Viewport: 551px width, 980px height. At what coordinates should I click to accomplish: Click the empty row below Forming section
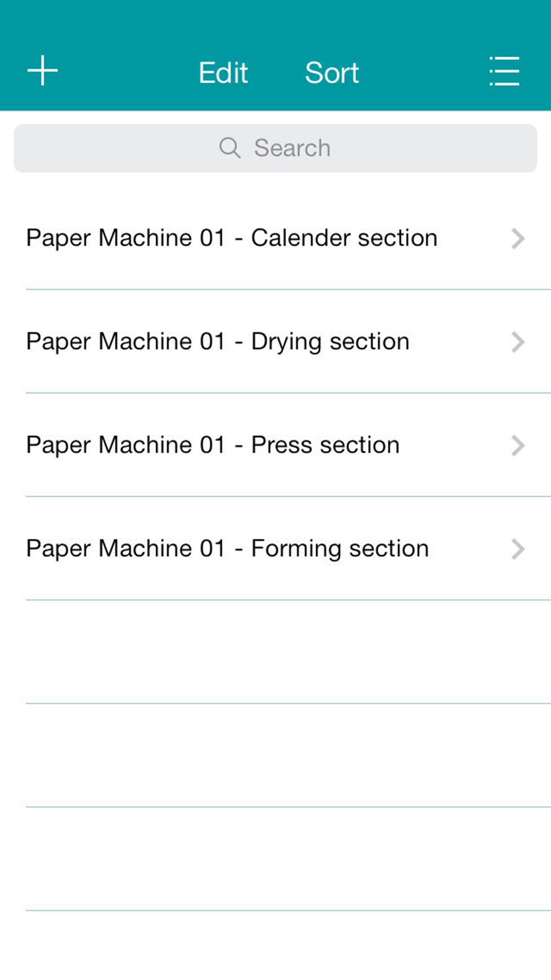(275, 652)
